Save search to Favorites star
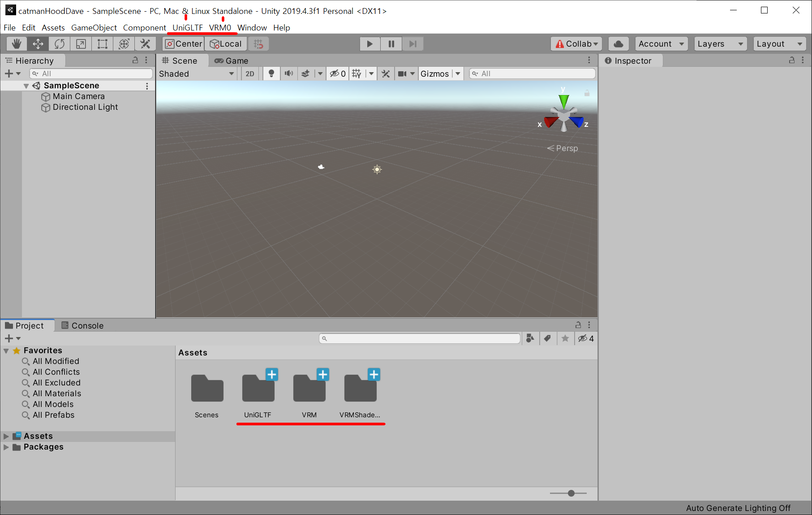The width and height of the screenshot is (812, 515). pos(565,338)
